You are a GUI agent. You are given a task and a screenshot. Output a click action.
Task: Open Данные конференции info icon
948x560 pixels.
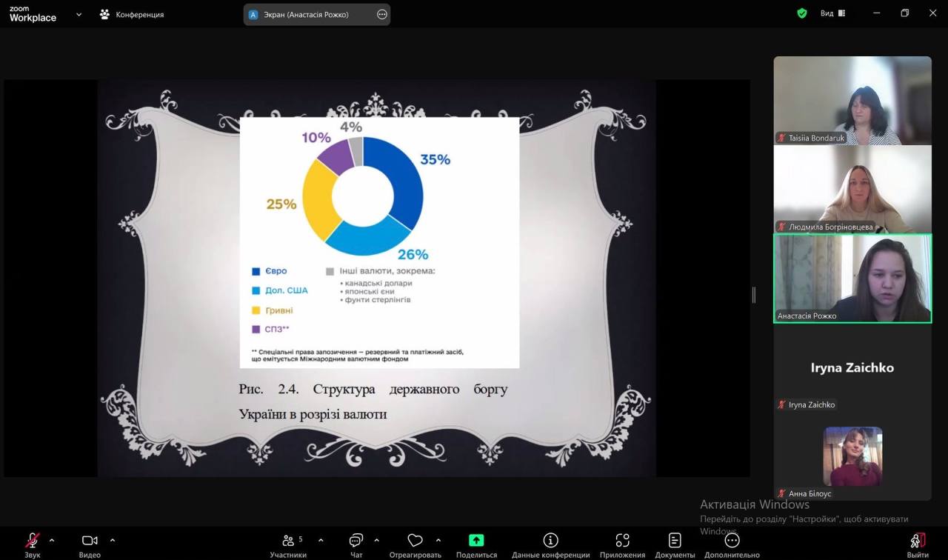[x=550, y=541]
